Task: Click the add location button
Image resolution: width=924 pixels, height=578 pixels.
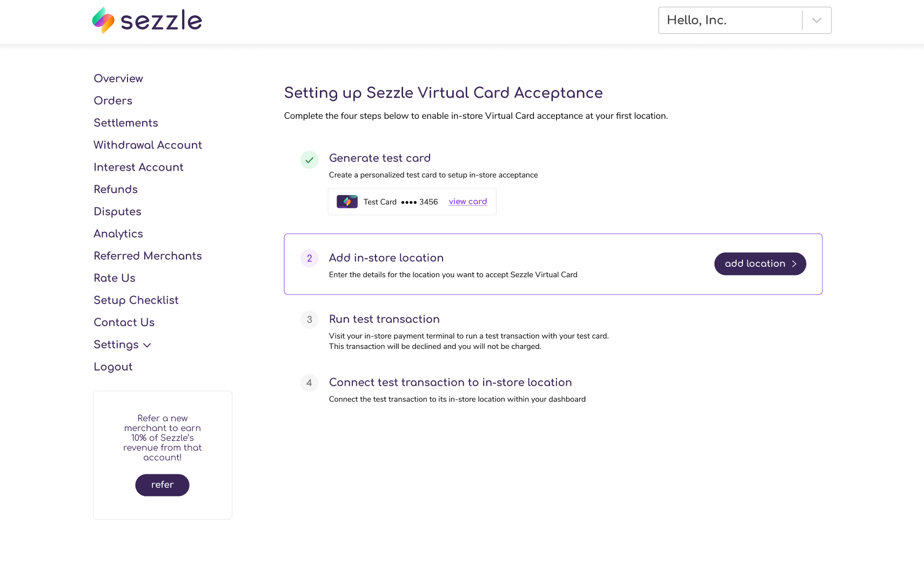Action: (x=760, y=264)
